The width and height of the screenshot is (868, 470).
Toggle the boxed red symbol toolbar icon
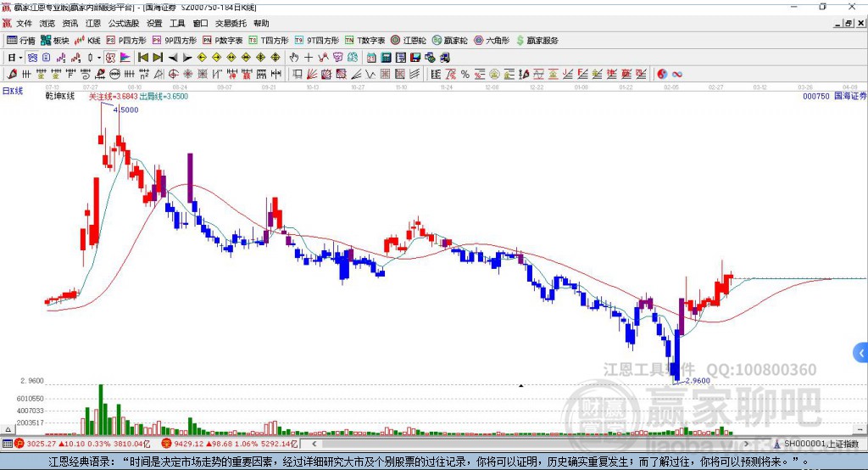pos(110,58)
